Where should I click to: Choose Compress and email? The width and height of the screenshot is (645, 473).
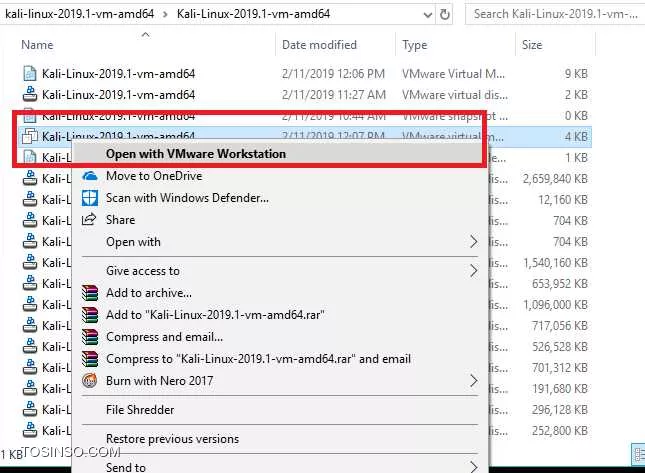point(280,337)
